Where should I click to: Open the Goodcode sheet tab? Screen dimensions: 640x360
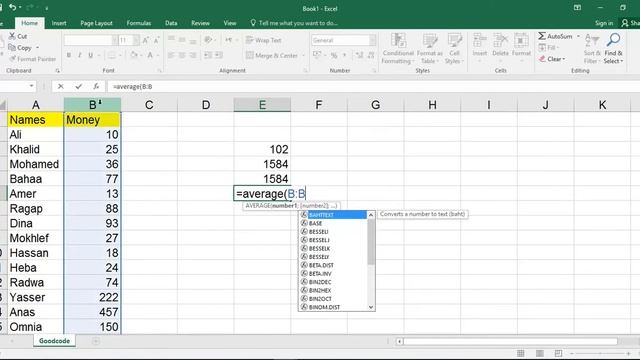(54, 341)
